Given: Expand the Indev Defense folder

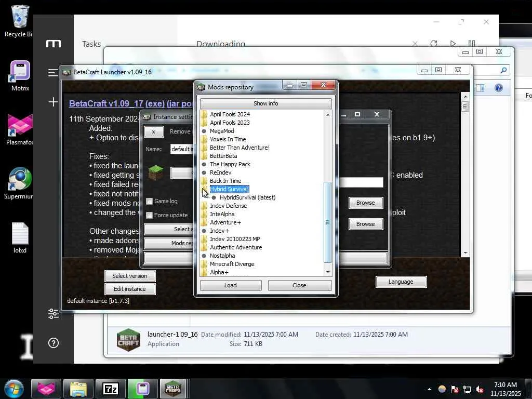Looking at the screenshot, I should click(204, 206).
